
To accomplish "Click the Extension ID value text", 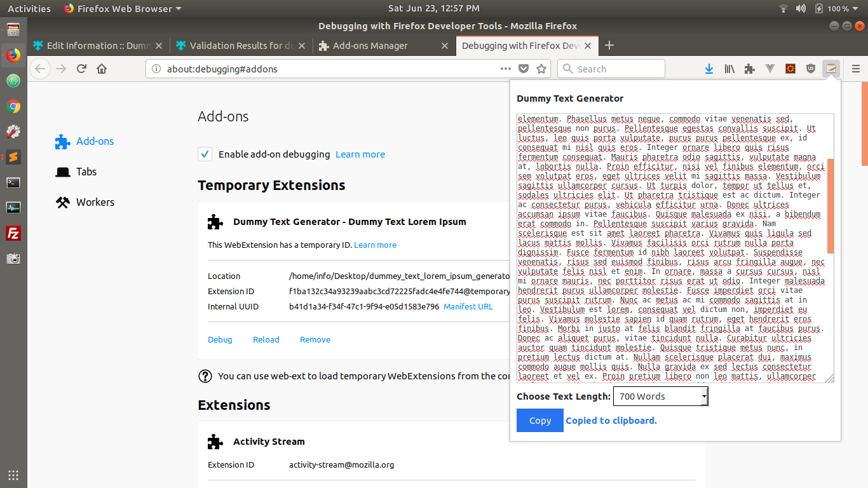I will point(400,291).
